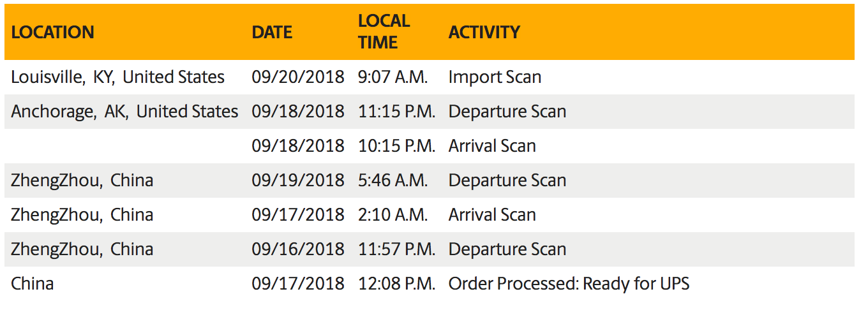The width and height of the screenshot is (868, 310).
Task: Click the 11:57 P.M. time cell
Action: (x=396, y=249)
